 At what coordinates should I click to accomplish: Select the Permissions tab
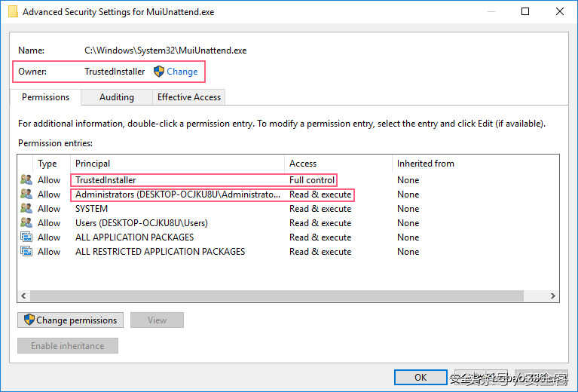tap(45, 97)
